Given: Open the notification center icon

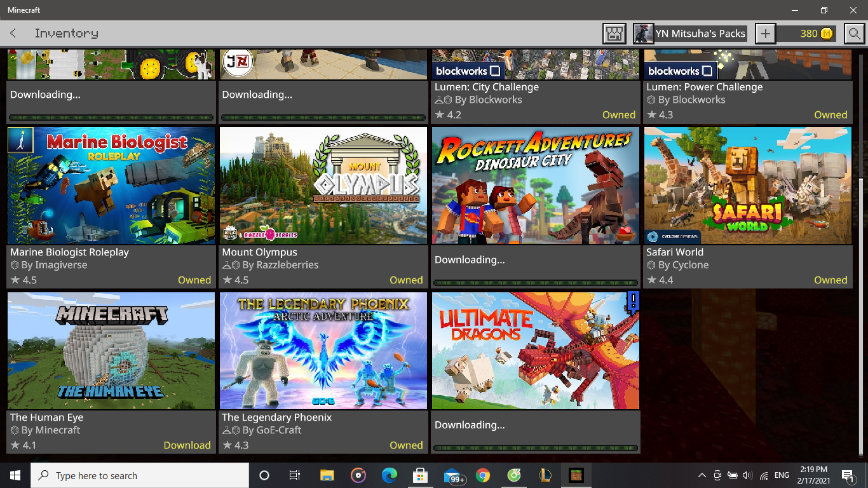Looking at the screenshot, I should pyautogui.click(x=847, y=475).
